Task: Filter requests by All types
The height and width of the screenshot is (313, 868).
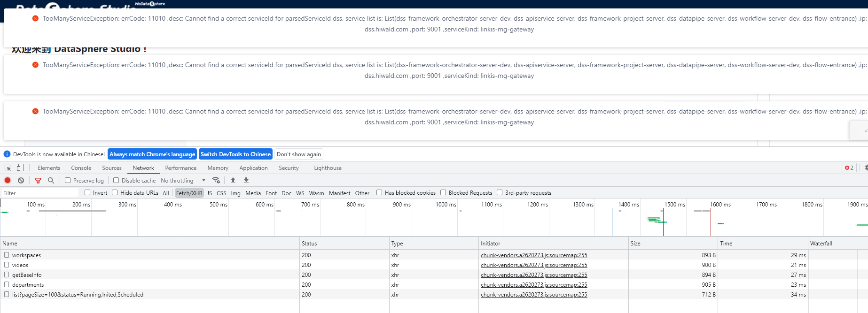Action: coord(166,193)
